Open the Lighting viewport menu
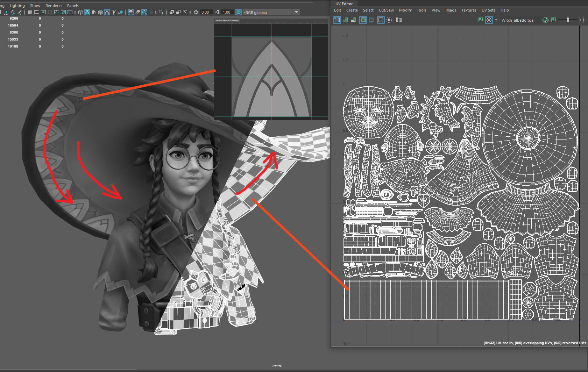588x372 pixels. [x=17, y=6]
